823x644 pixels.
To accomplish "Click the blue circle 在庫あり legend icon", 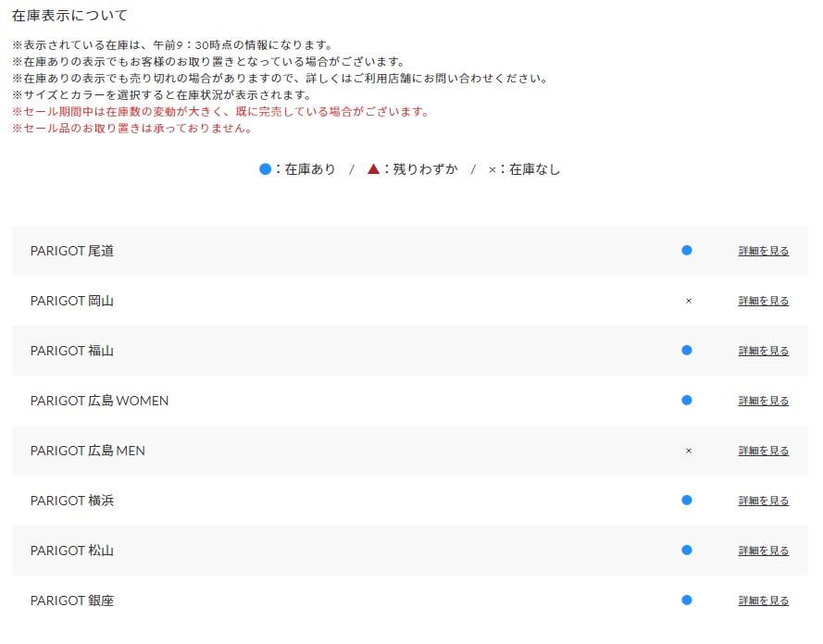I will pyautogui.click(x=266, y=169).
